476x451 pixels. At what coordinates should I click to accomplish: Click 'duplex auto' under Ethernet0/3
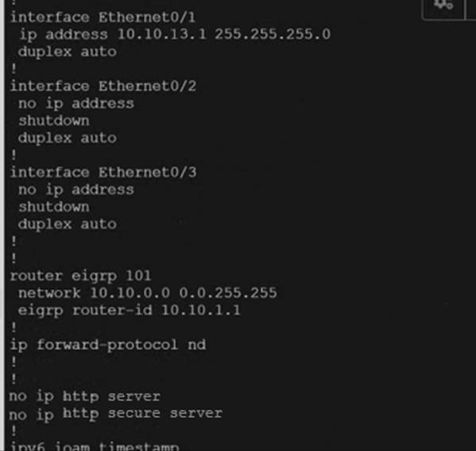click(68, 224)
